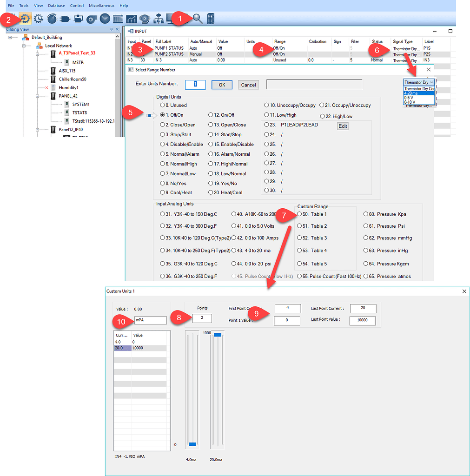The width and height of the screenshot is (470, 476).
Task: Click the calendar schedules toolbar icon
Action: click(118, 19)
